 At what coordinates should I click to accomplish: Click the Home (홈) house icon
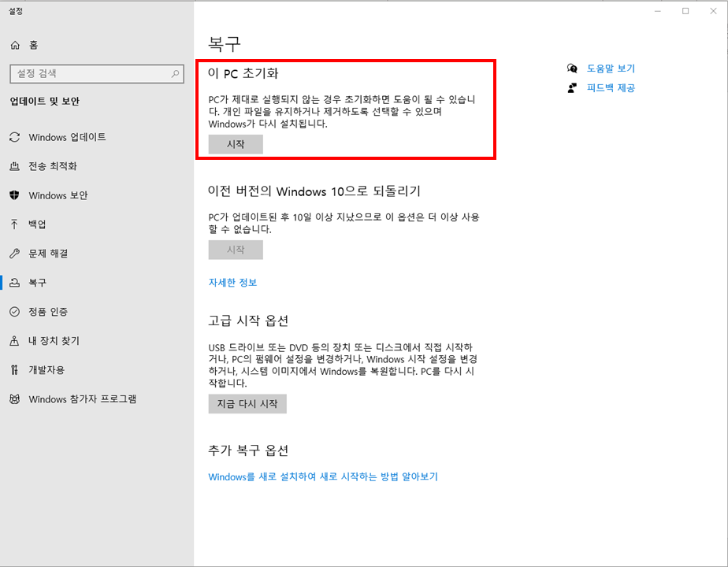[15, 45]
